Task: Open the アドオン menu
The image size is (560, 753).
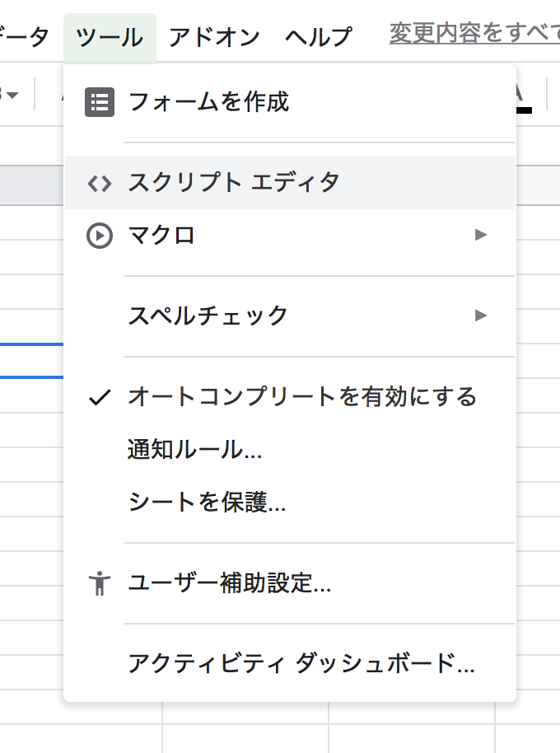Action: [214, 37]
